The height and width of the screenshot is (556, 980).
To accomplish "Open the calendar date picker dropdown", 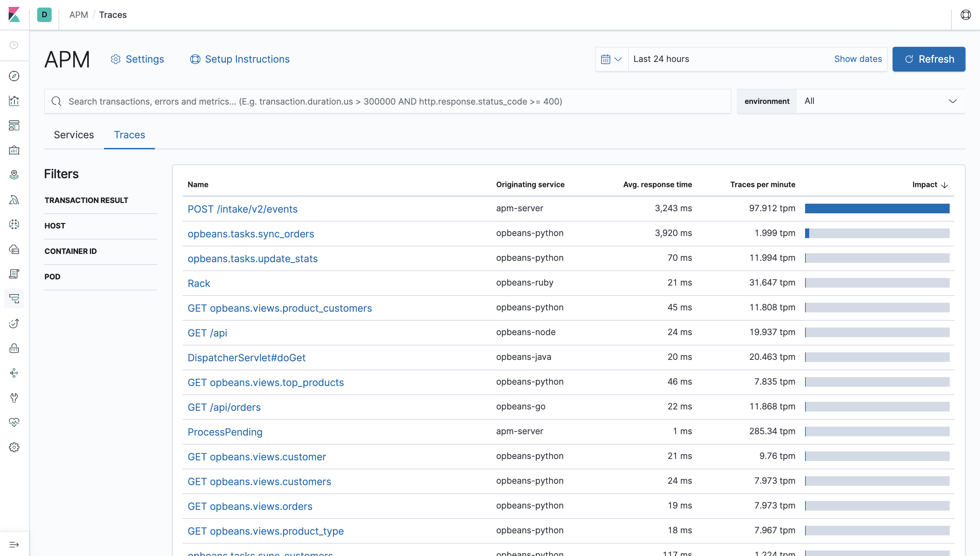I will click(x=611, y=59).
